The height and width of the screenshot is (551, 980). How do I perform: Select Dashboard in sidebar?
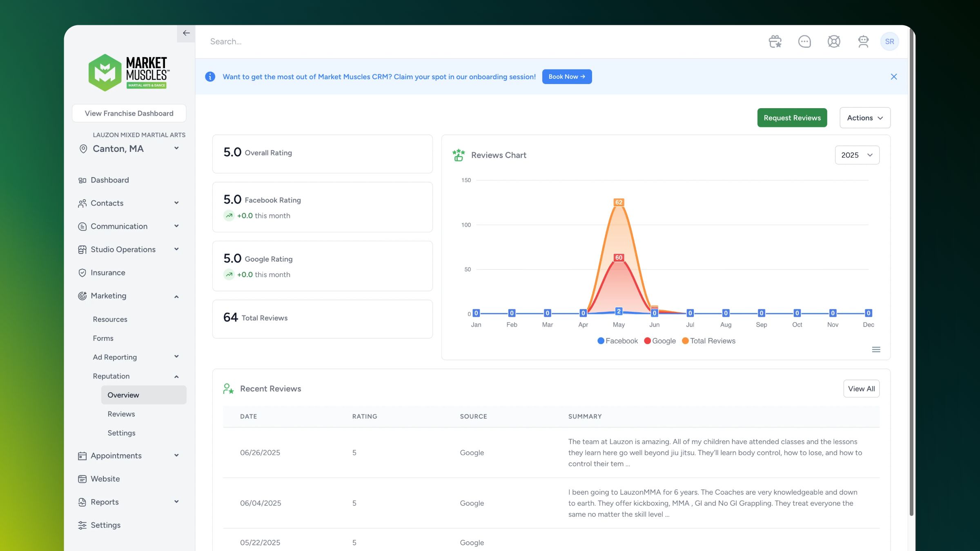click(x=109, y=180)
